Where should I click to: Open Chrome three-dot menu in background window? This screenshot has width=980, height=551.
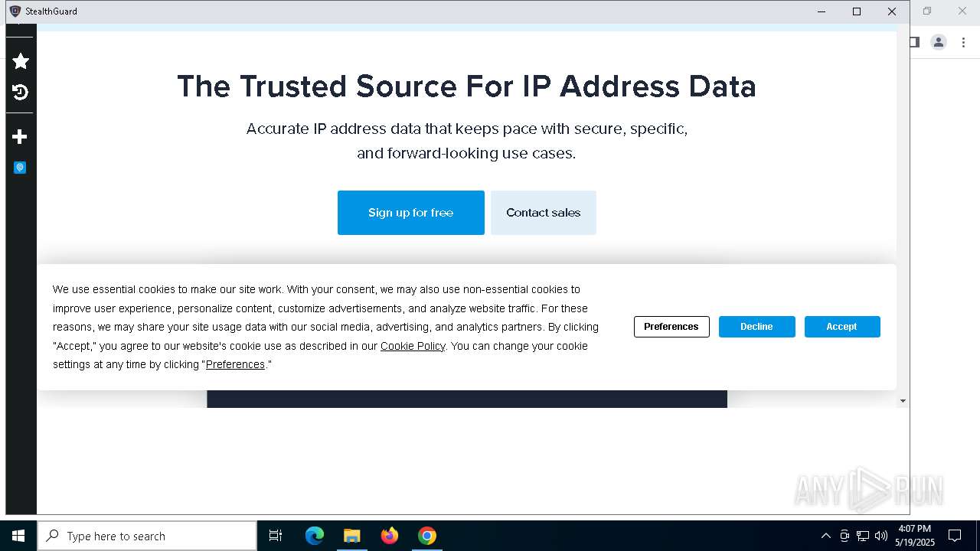click(x=964, y=42)
